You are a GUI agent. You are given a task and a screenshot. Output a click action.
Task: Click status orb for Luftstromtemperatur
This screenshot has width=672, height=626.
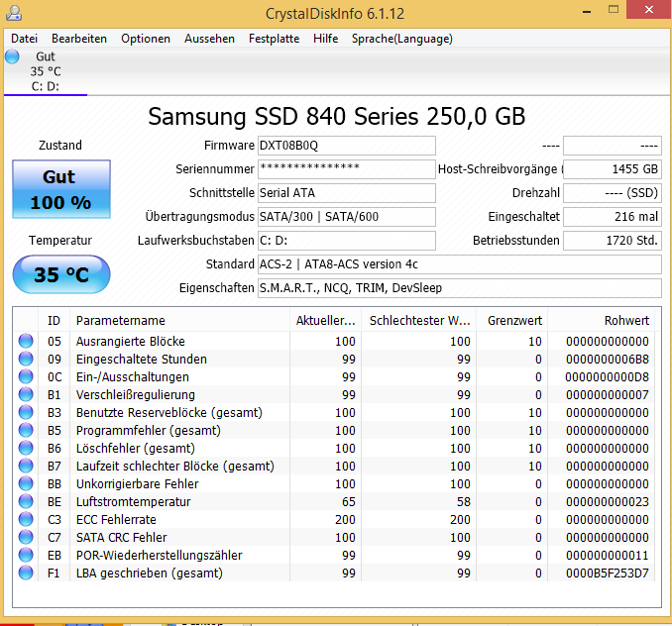click(x=26, y=501)
